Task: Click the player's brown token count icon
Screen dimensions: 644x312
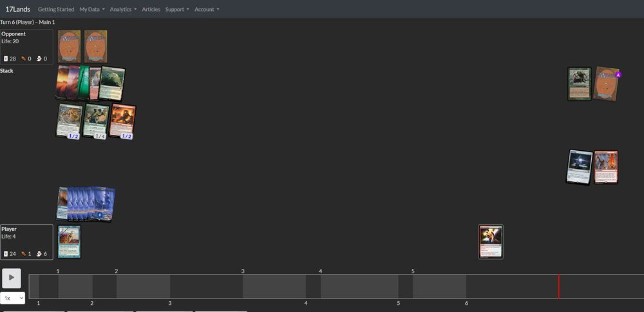Action: click(x=24, y=253)
